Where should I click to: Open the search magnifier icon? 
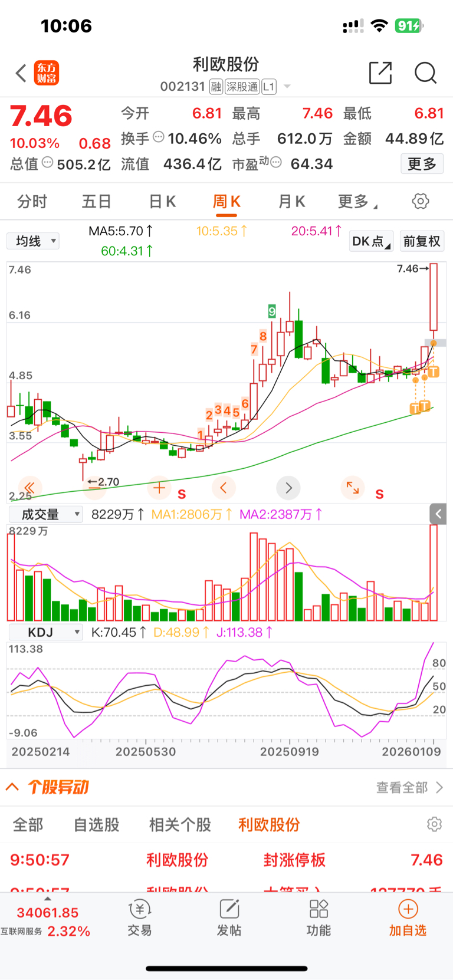(x=425, y=73)
